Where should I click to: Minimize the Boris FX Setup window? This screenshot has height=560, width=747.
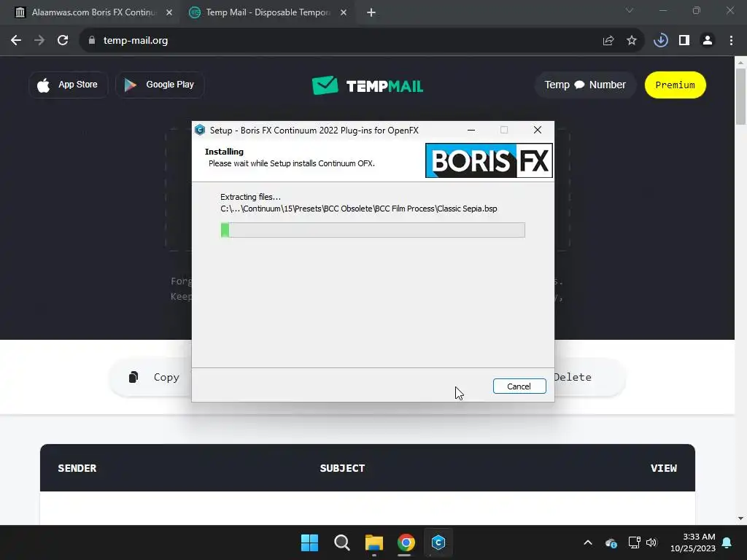coord(471,130)
